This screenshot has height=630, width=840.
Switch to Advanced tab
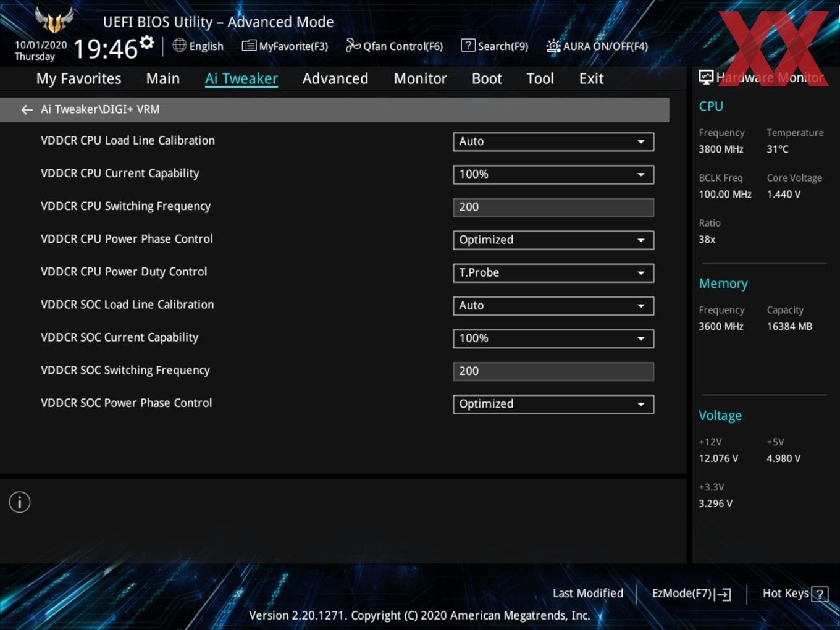(335, 78)
